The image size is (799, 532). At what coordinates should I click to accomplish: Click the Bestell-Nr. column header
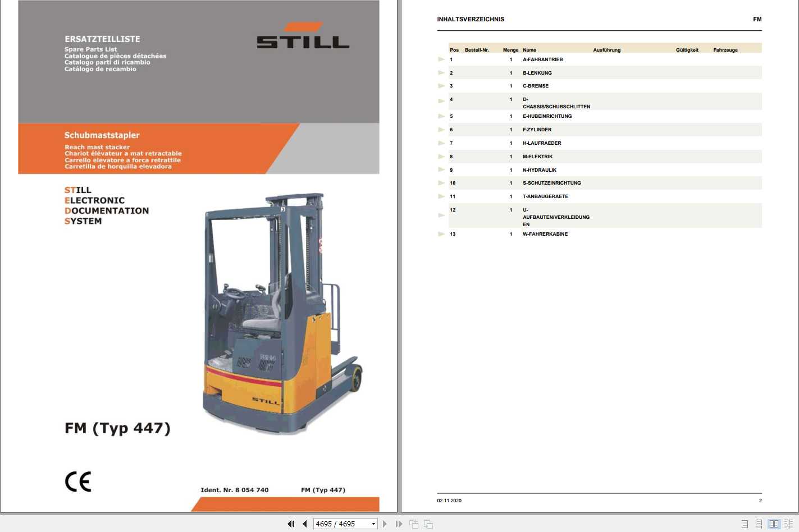pos(477,50)
